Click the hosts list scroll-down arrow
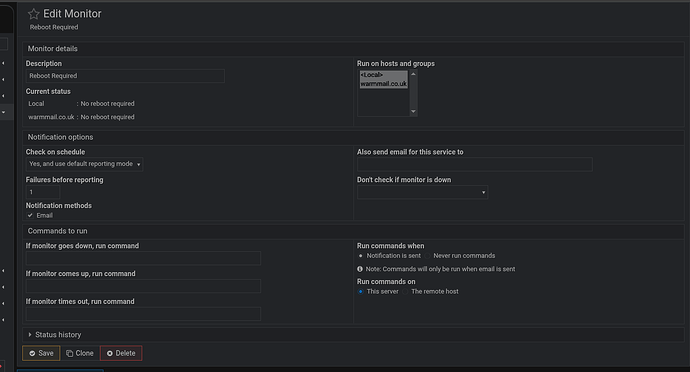Viewport: 690px width, 372px height. 413,111
